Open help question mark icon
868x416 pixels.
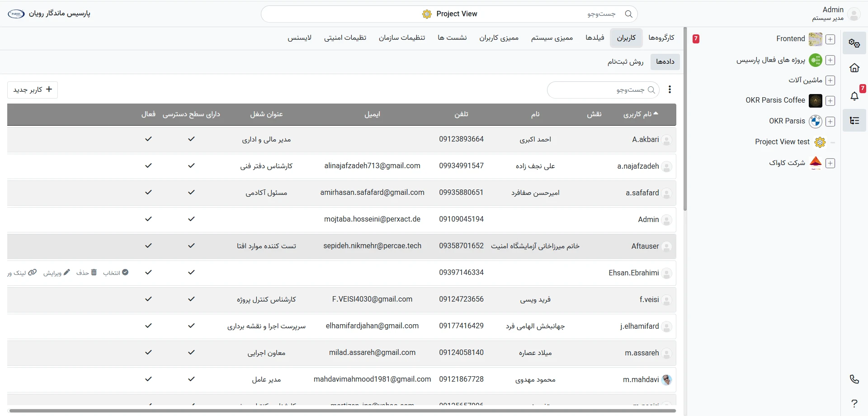pos(854,403)
